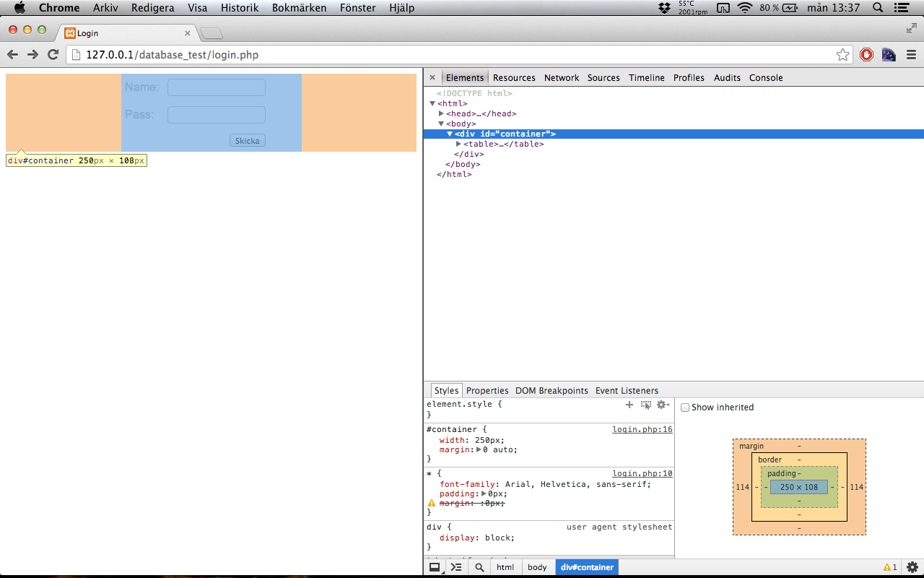Open DevTools settings gear at bottom right
This screenshot has width=924, height=578.
point(912,567)
